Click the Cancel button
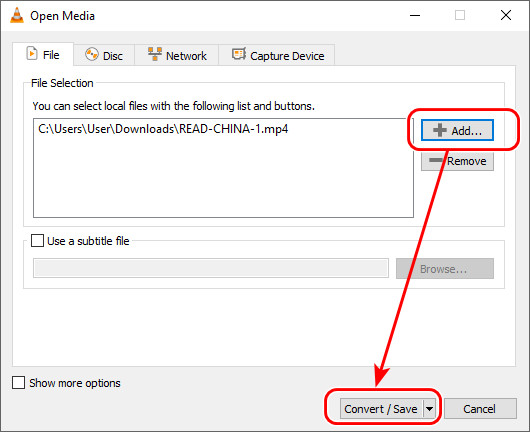Image resolution: width=530 pixels, height=432 pixels. (480, 409)
